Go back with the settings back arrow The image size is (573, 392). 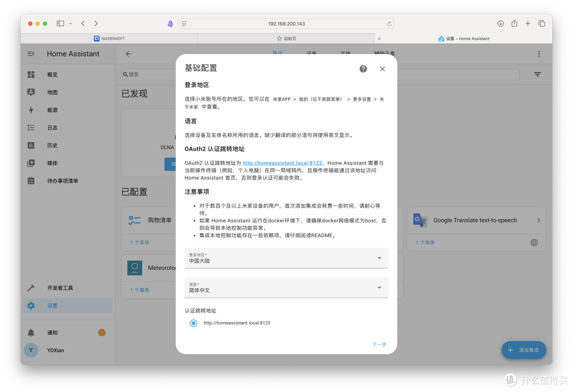pos(128,54)
